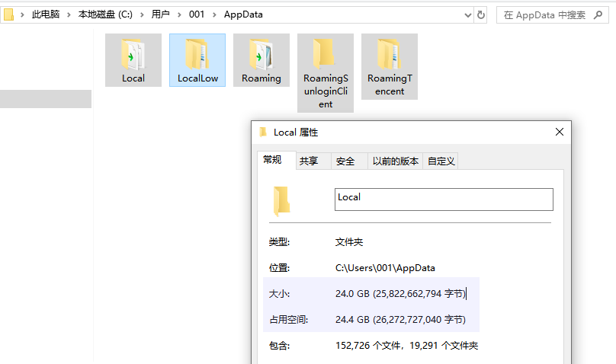This screenshot has width=616, height=364.
Task: Go to 本地磁盘 (C:) in the breadcrumb
Action: click(105, 14)
